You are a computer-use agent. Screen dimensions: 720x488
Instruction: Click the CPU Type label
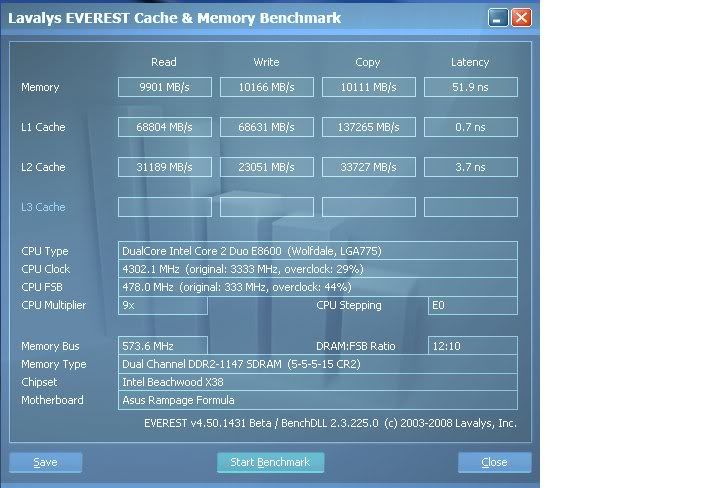click(45, 251)
